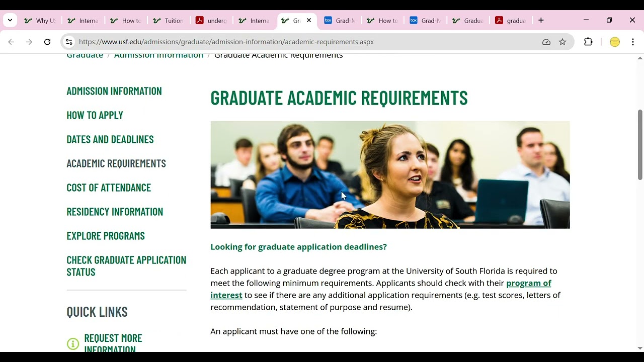Click scrollbar down arrow
This screenshot has height=362, width=644.
click(640, 348)
